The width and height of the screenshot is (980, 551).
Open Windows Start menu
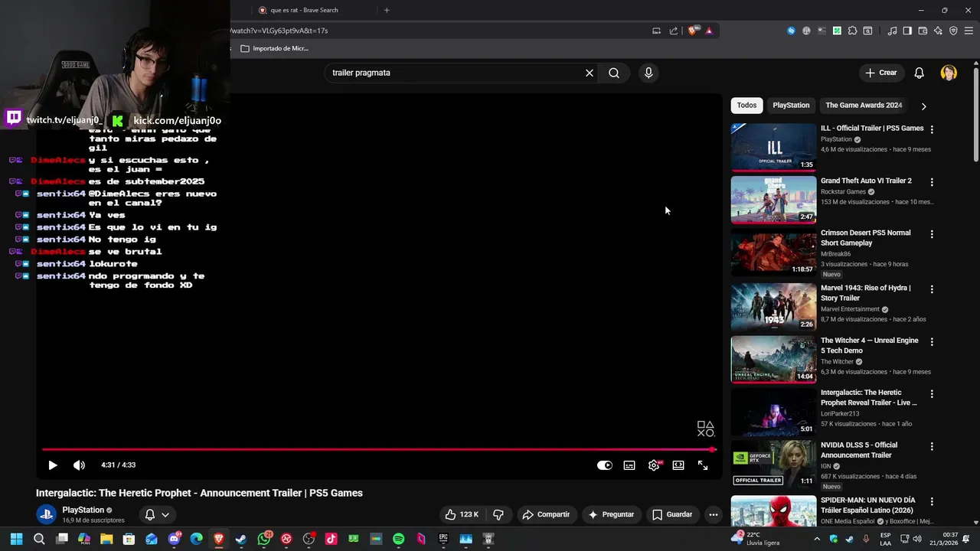point(16,539)
